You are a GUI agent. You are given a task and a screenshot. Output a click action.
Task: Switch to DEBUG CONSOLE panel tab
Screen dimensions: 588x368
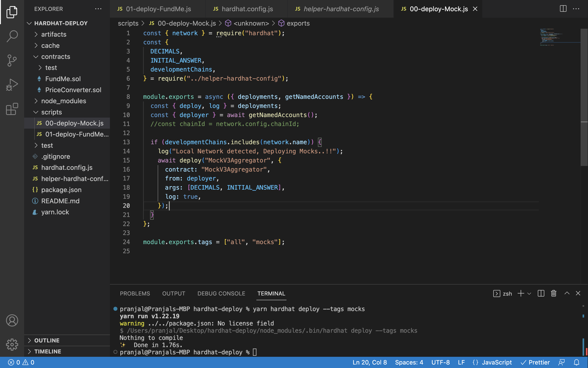tap(221, 294)
